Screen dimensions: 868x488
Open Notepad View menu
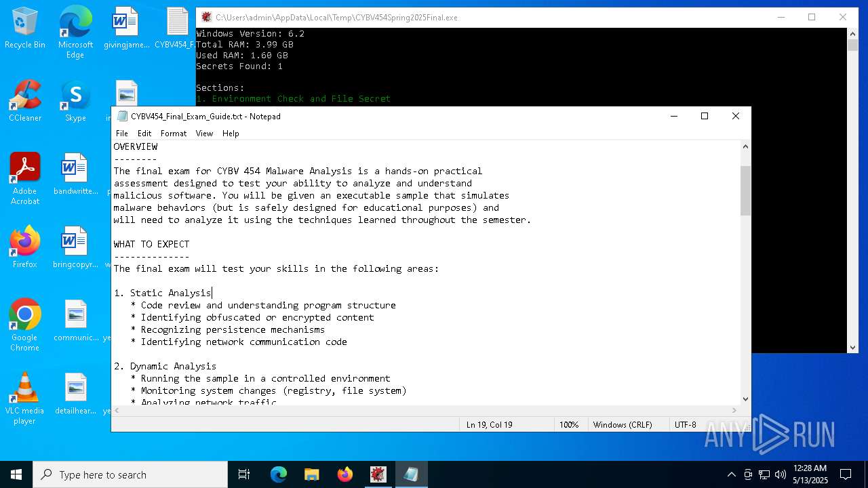pyautogui.click(x=205, y=134)
